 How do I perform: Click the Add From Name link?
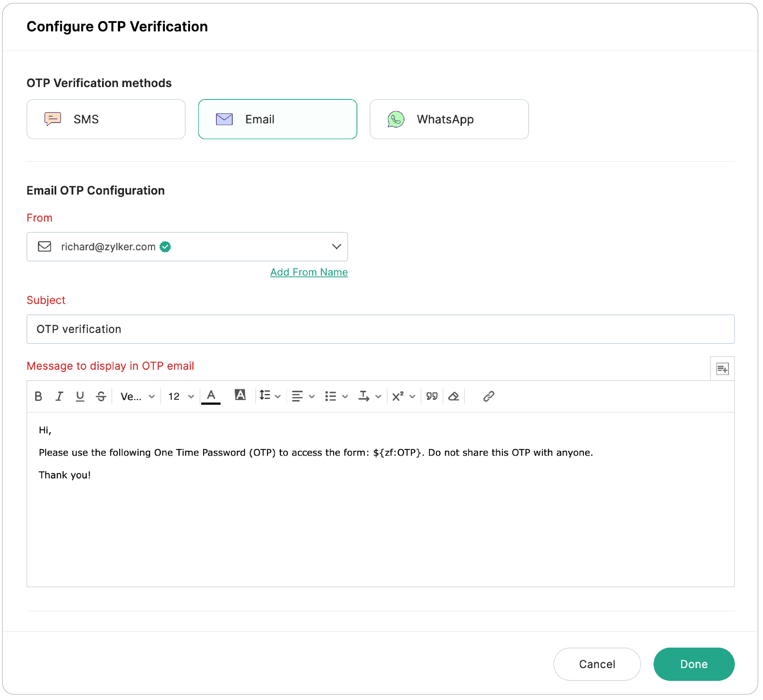pyautogui.click(x=310, y=273)
